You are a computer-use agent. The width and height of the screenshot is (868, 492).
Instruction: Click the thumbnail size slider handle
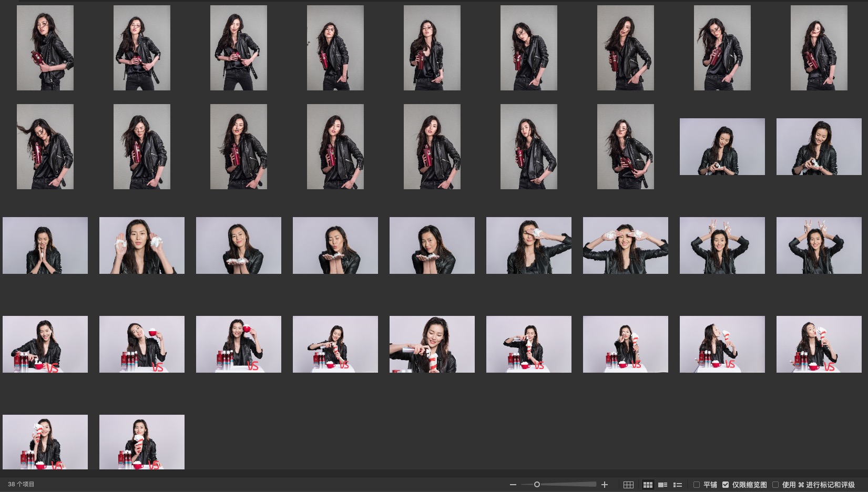(537, 485)
